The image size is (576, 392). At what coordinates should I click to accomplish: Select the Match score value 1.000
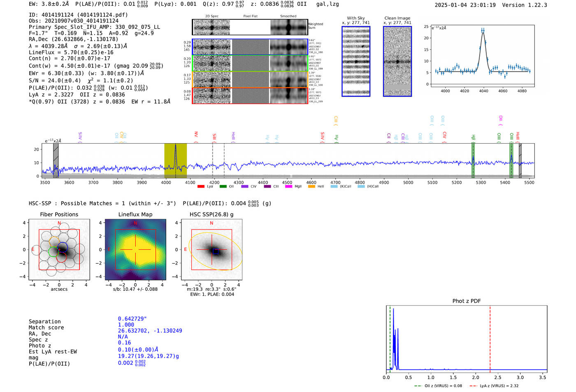pyautogui.click(x=126, y=325)
